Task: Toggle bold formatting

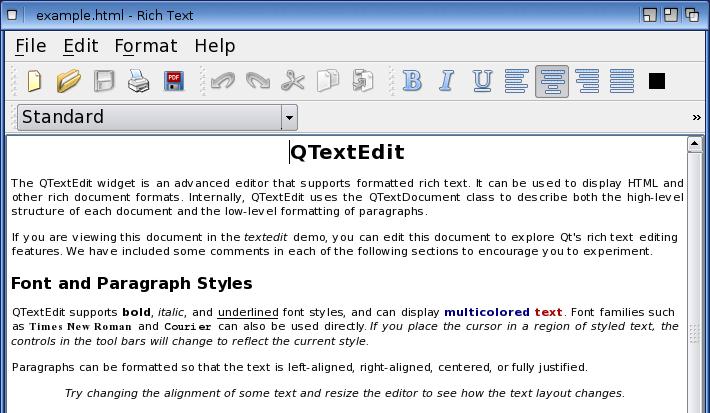Action: pos(412,82)
